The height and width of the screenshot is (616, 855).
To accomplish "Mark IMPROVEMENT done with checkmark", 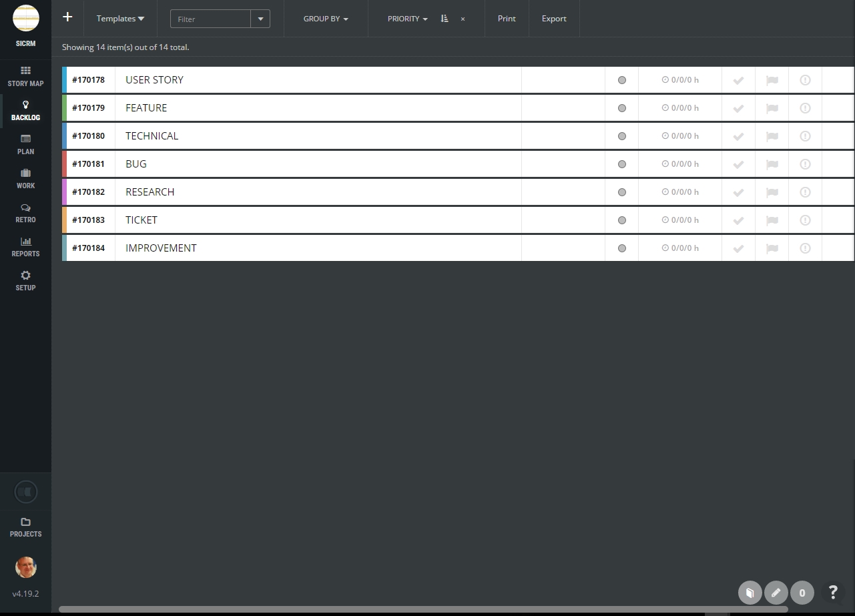I will 738,248.
